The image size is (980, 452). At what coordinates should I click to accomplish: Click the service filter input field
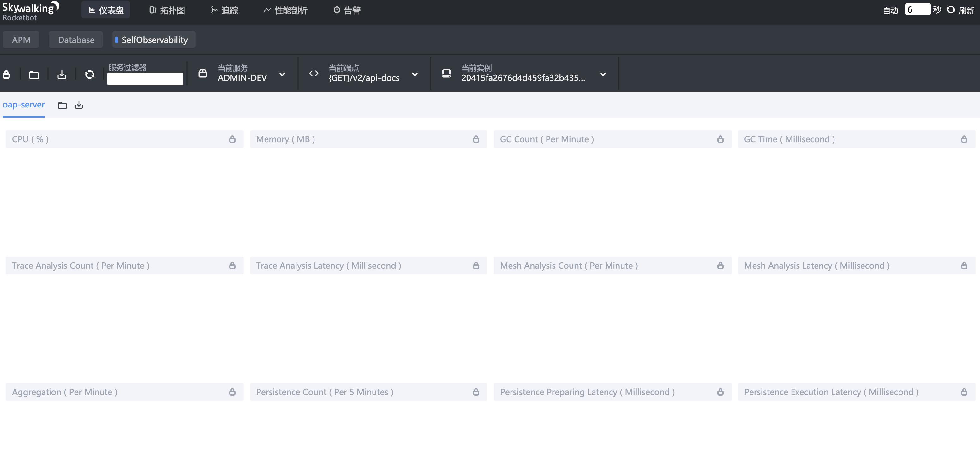point(145,79)
